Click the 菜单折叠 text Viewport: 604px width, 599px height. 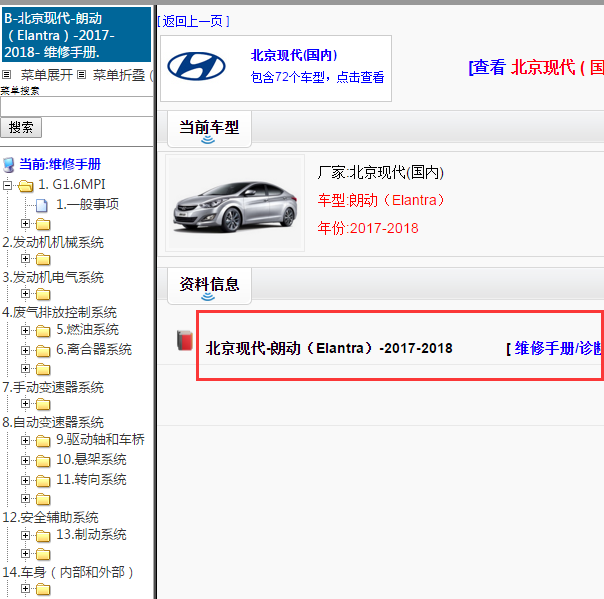click(x=119, y=75)
